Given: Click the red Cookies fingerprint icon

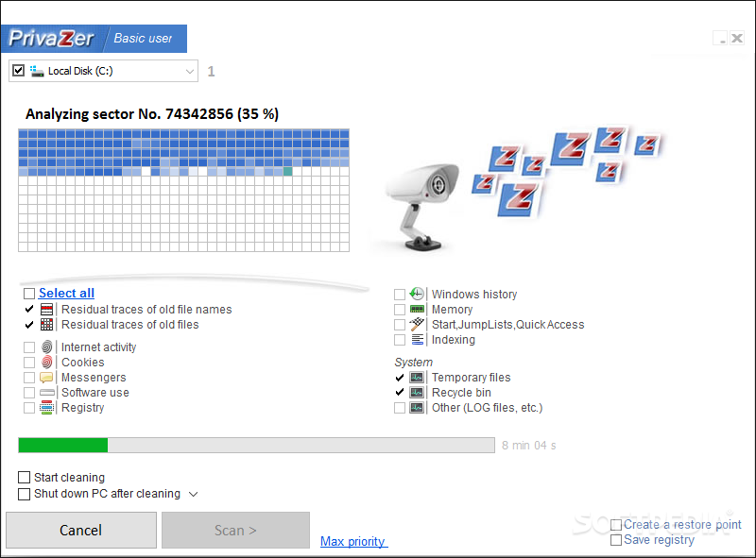Looking at the screenshot, I should 46,362.
